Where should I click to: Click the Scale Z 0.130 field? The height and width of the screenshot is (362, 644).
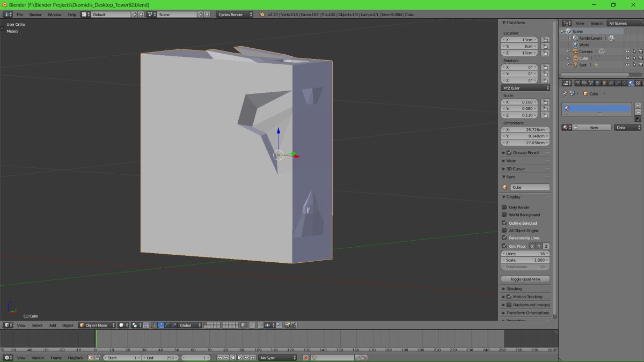pos(519,115)
